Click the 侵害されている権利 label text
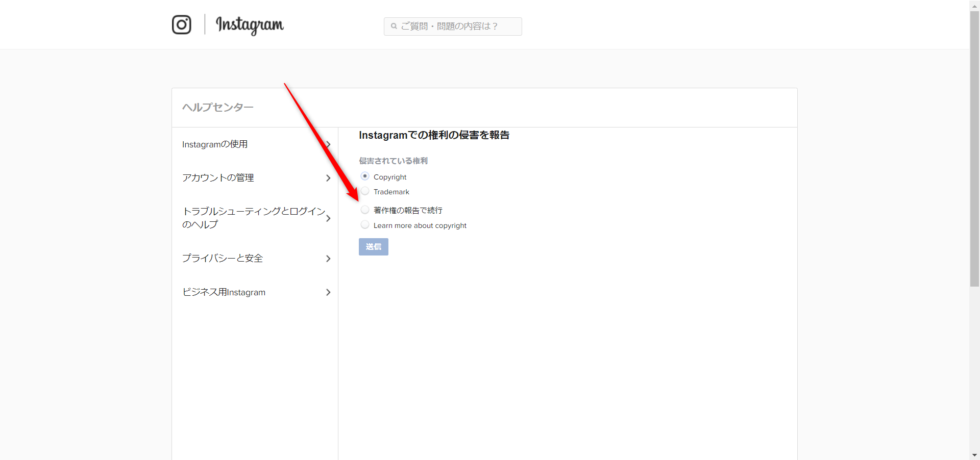 coord(393,161)
